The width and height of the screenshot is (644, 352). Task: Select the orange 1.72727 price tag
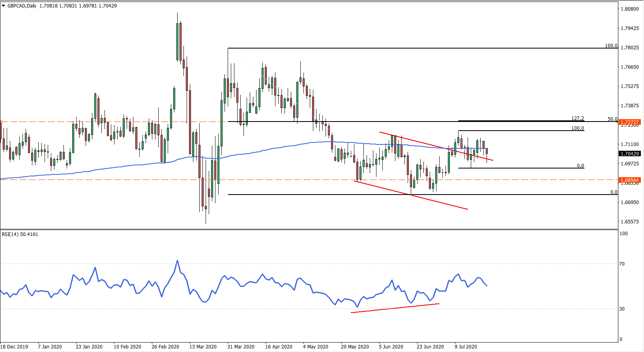629,122
